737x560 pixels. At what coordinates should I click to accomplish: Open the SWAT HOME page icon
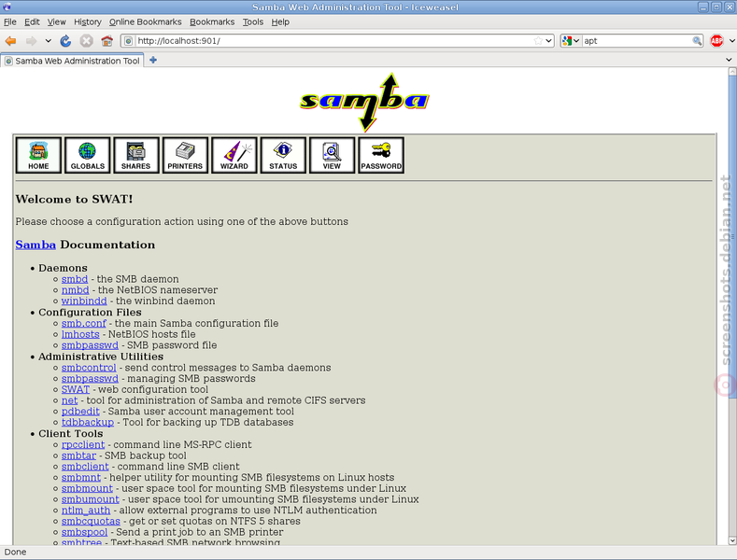(x=38, y=155)
